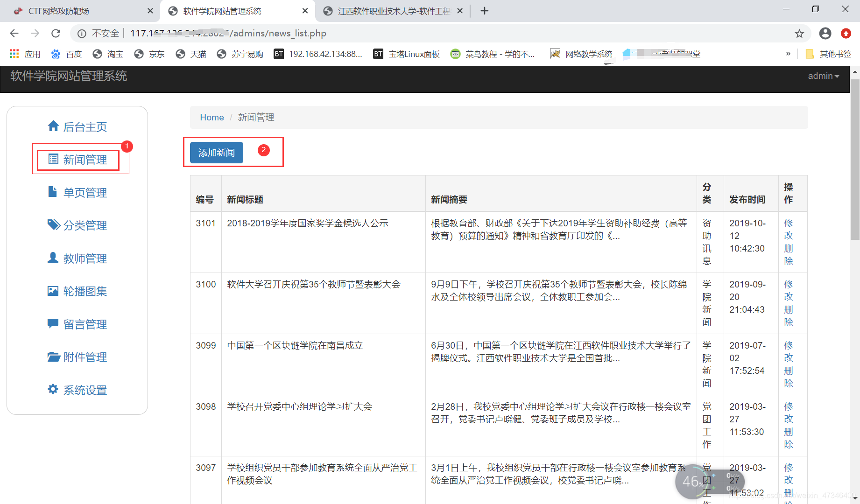860x504 pixels.
Task: Click title 2018-2019学年度国家奖学金候选人公示
Action: click(308, 223)
